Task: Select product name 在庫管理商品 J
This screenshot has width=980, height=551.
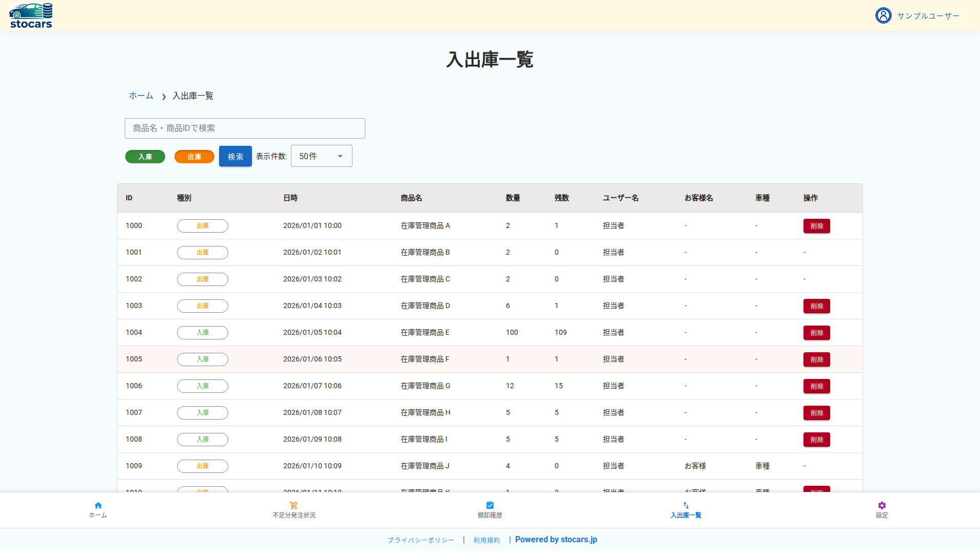Action: click(x=425, y=466)
